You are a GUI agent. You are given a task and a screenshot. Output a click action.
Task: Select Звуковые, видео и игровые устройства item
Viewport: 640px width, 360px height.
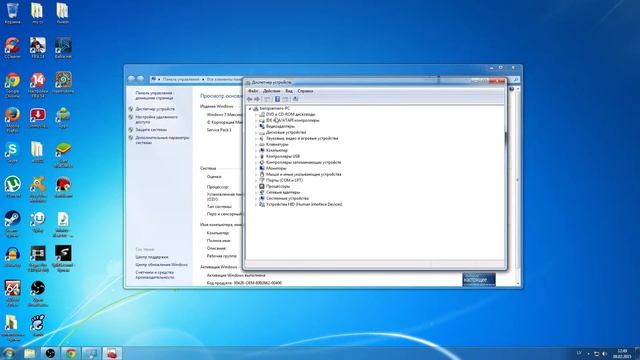tap(302, 138)
